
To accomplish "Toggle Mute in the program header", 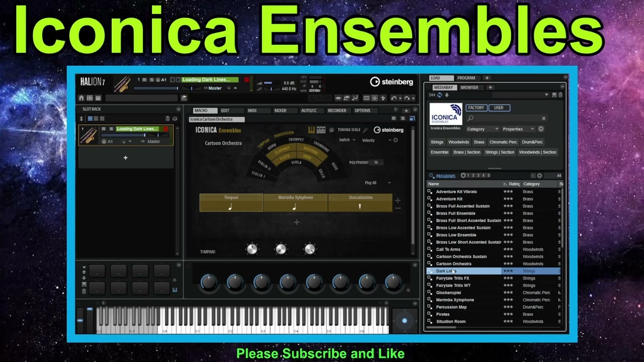I will (144, 79).
